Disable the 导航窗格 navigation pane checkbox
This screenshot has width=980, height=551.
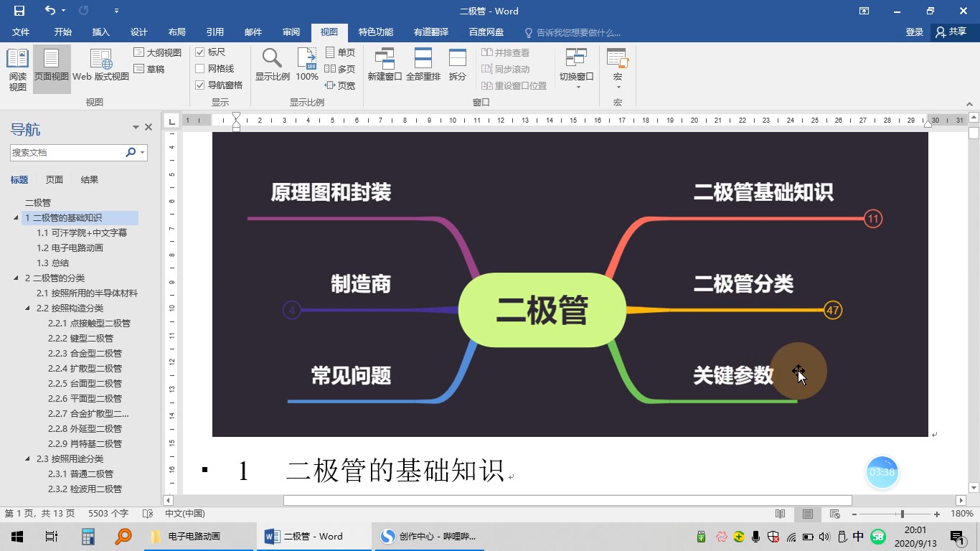pyautogui.click(x=200, y=85)
